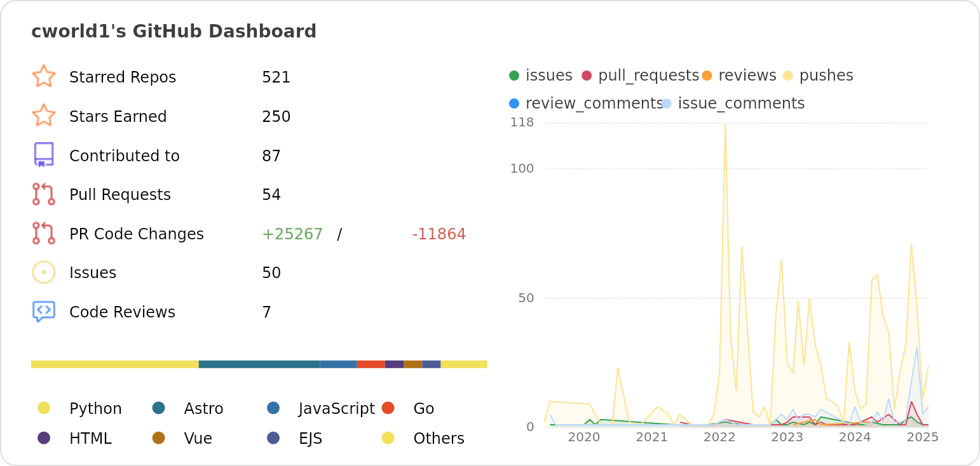Click the EJS language label
Image resolution: width=980 pixels, height=466 pixels.
point(311,439)
